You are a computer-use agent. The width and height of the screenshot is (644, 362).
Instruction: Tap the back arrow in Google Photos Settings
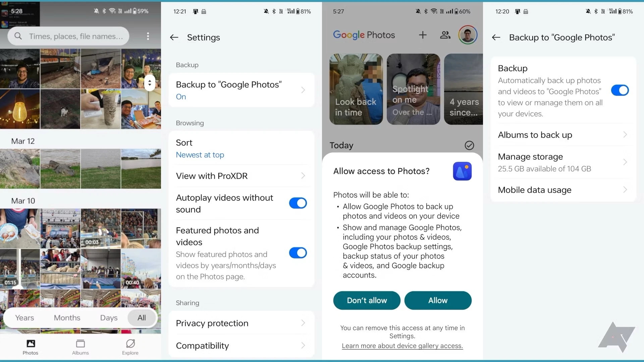[x=175, y=37]
